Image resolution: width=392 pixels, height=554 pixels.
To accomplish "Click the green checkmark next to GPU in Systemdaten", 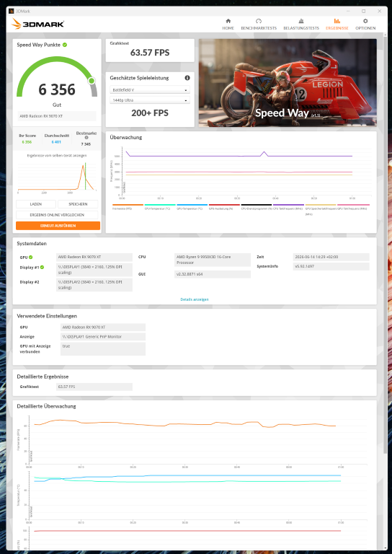I will pyautogui.click(x=31, y=258).
